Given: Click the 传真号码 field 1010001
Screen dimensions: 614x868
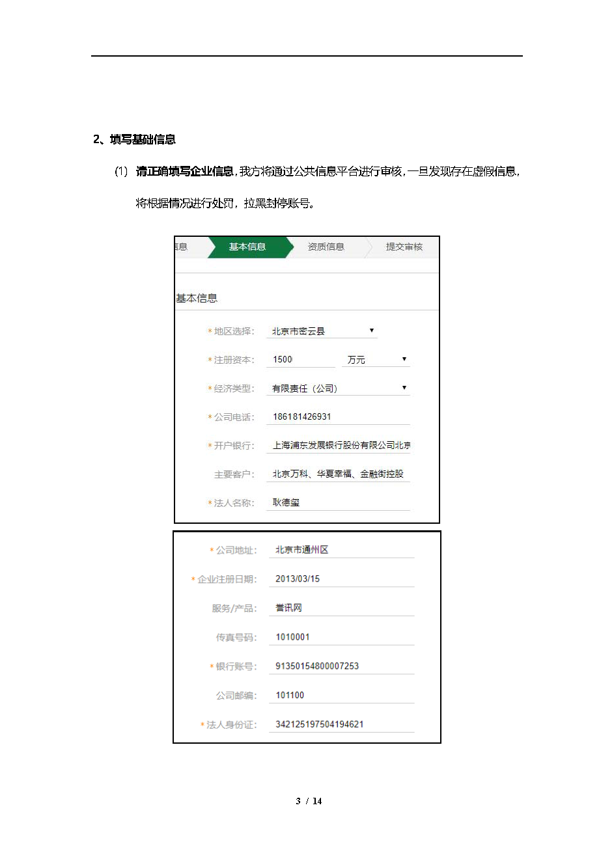Looking at the screenshot, I should [341, 638].
